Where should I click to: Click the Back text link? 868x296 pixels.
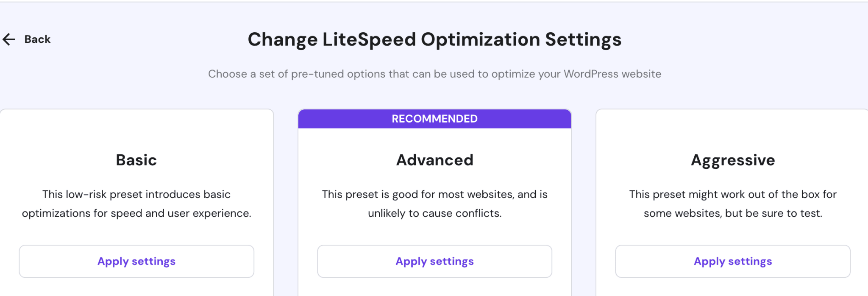coord(37,39)
